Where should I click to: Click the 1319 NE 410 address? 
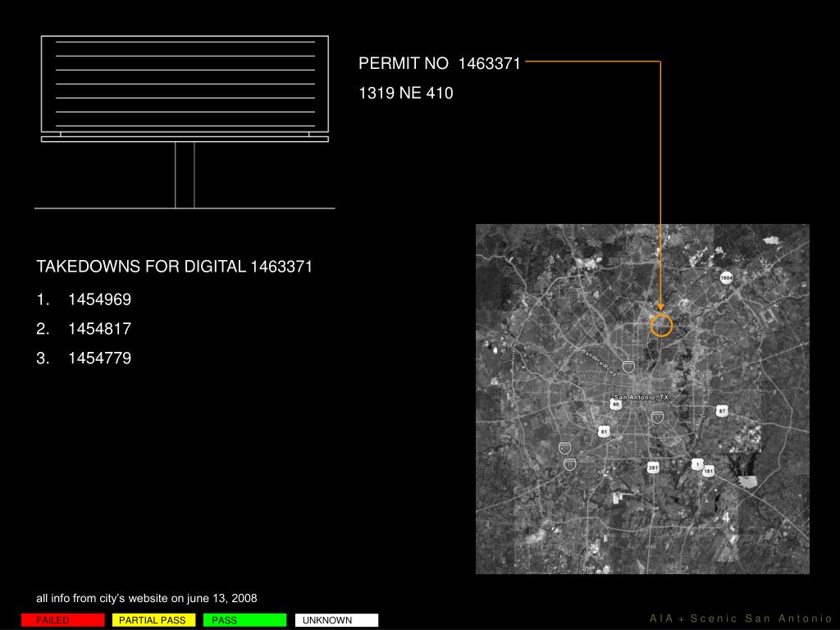pyautogui.click(x=406, y=94)
